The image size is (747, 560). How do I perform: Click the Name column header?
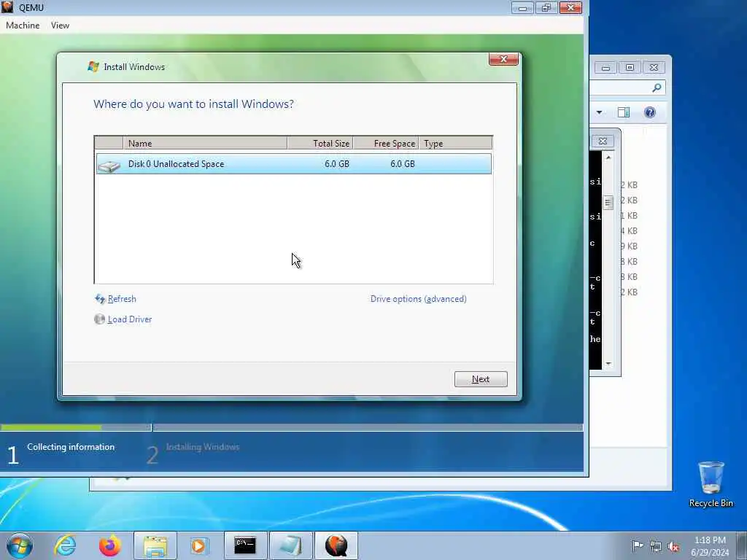pyautogui.click(x=205, y=143)
